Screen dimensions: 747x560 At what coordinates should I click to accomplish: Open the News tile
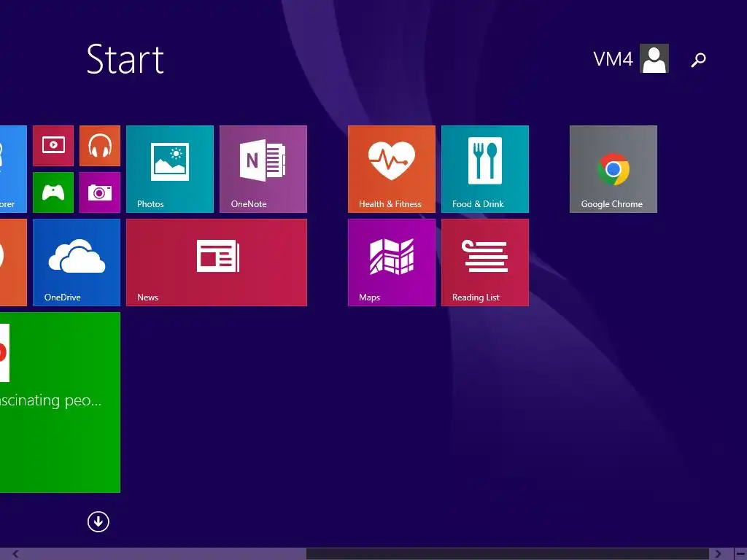216,262
